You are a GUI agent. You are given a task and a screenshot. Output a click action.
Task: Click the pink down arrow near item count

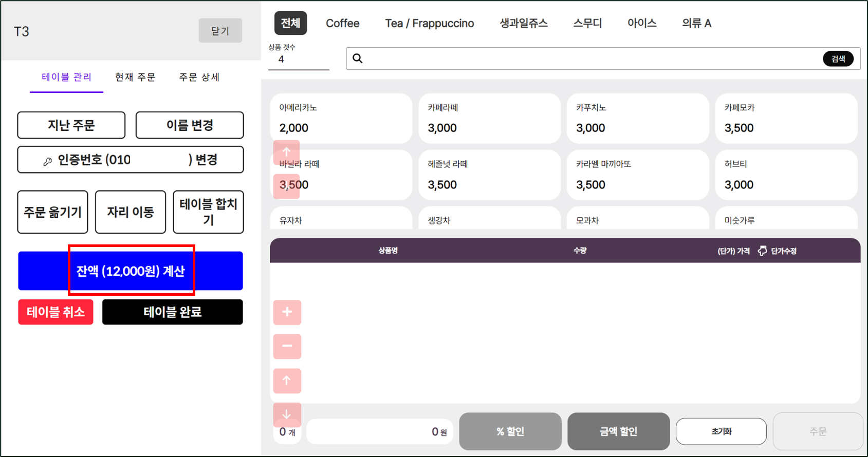point(287,413)
